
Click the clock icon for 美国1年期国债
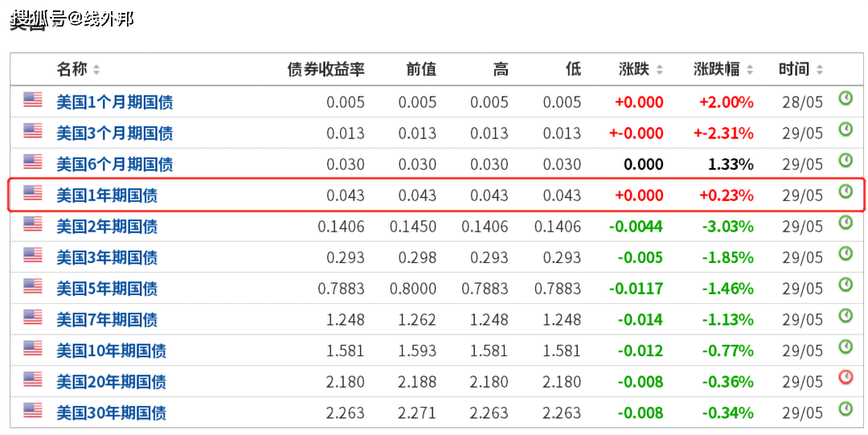tap(845, 191)
